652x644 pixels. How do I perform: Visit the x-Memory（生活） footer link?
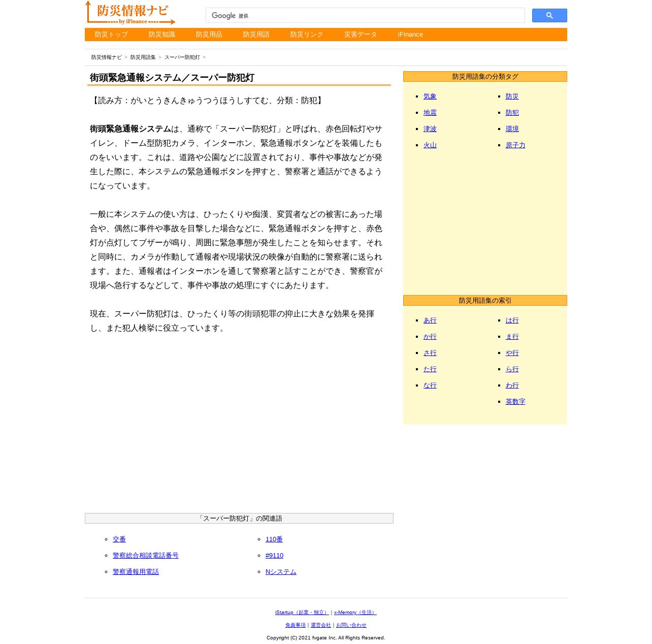355,613
